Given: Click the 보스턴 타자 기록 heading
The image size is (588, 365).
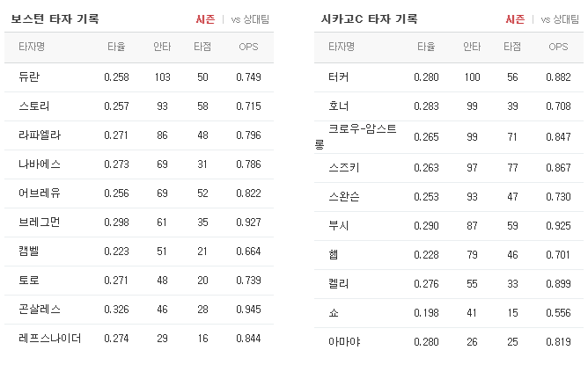Looking at the screenshot, I should coord(55,19).
